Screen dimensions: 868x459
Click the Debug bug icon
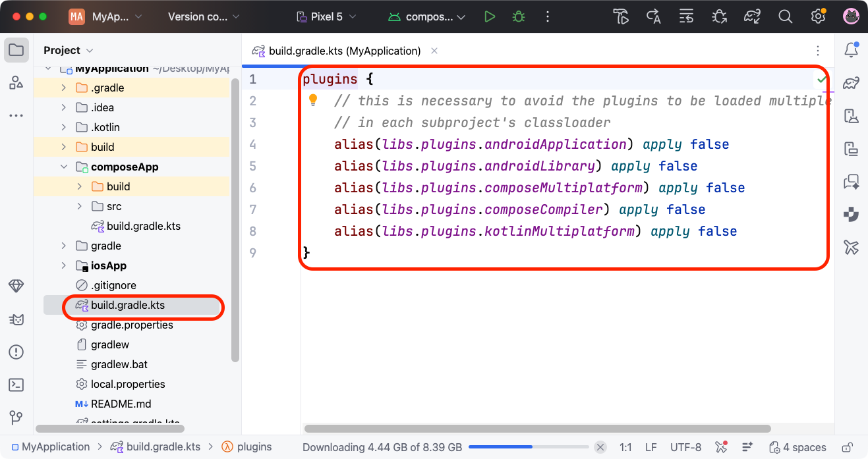(519, 17)
